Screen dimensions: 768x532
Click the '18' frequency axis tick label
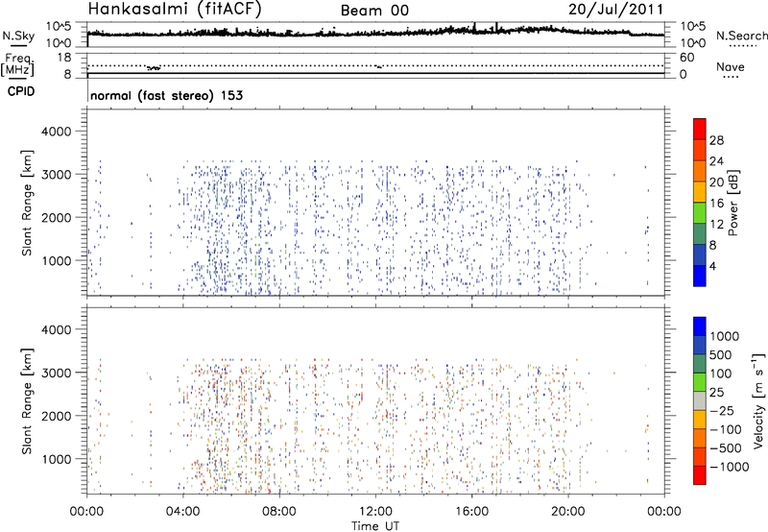click(x=64, y=58)
